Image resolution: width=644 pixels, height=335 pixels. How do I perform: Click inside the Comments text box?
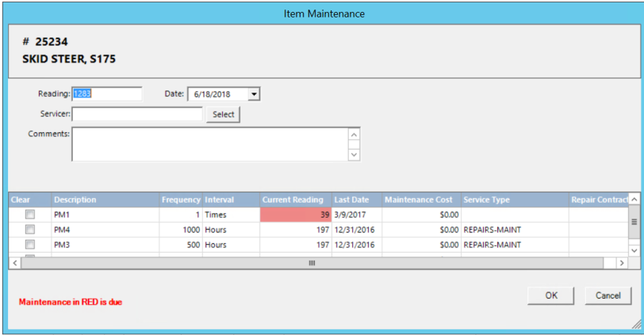coord(210,144)
